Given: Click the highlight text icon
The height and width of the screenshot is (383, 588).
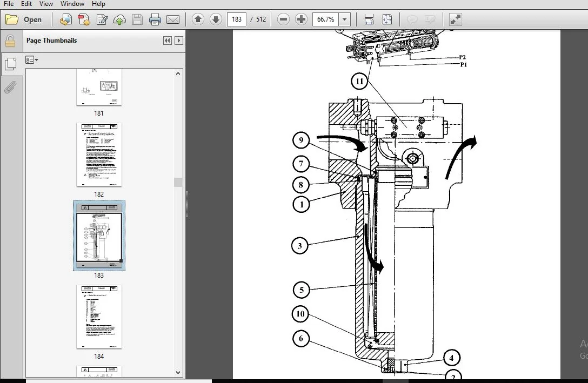Looking at the screenshot, I should (430, 19).
